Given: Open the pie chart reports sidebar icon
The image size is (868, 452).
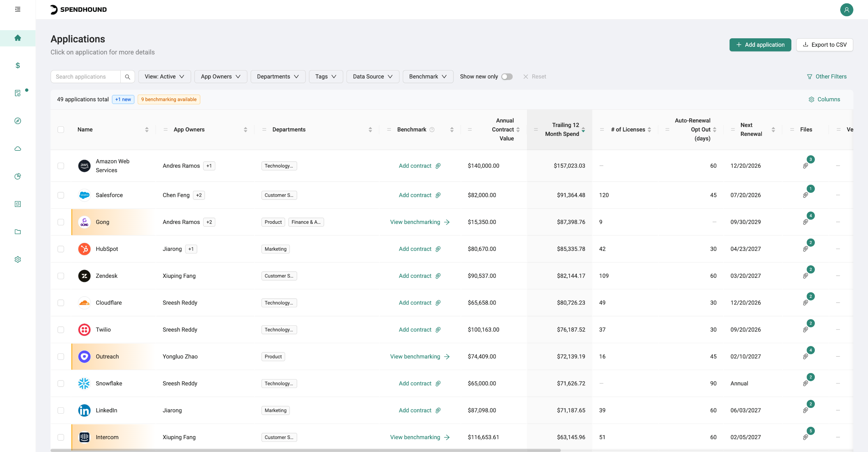Looking at the screenshot, I should [18, 176].
